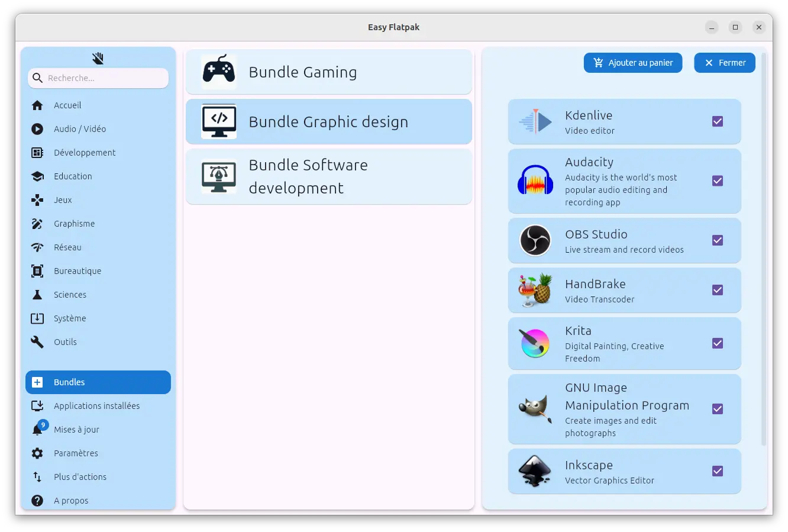Click the magnifier icon in search box
788x532 pixels.
(38, 78)
